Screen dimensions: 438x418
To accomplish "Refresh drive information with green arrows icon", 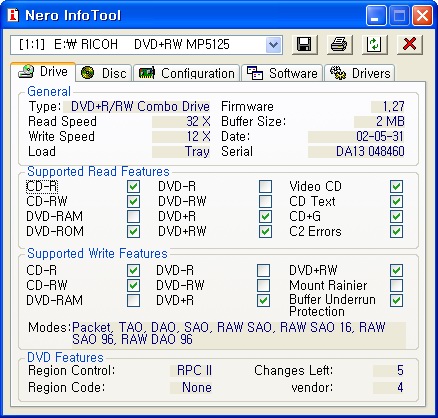I will [375, 44].
